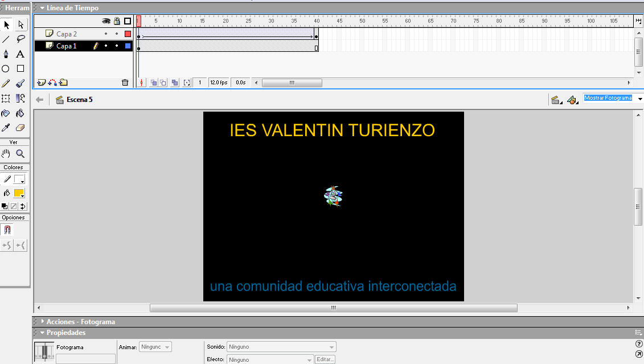Select the Paint Bucket tool
The image size is (644, 364).
pyautogui.click(x=20, y=113)
